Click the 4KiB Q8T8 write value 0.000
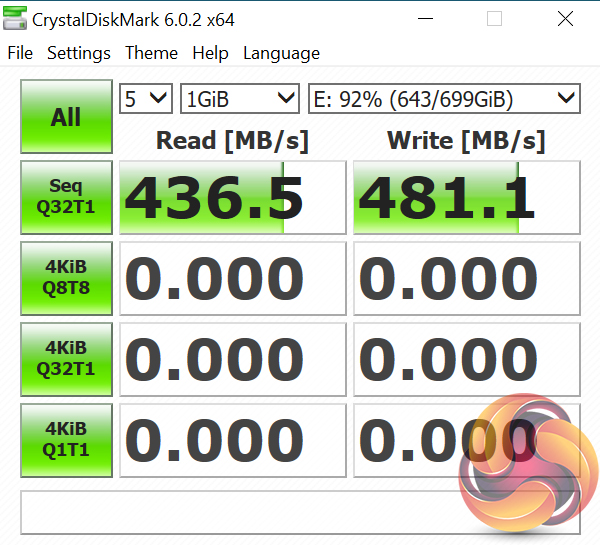The width and height of the screenshot is (600, 545). [x=467, y=278]
